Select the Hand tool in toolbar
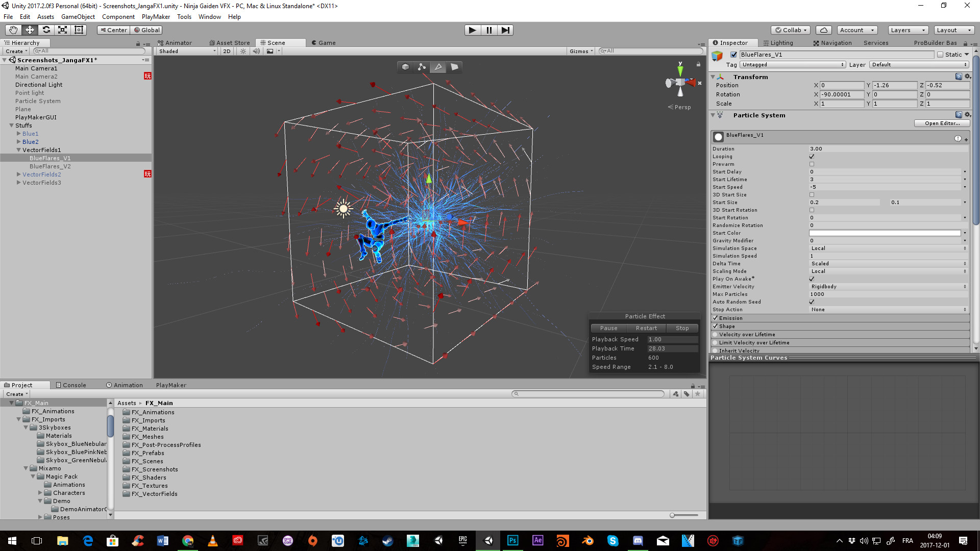Screen dimensions: 980x551 (13, 30)
